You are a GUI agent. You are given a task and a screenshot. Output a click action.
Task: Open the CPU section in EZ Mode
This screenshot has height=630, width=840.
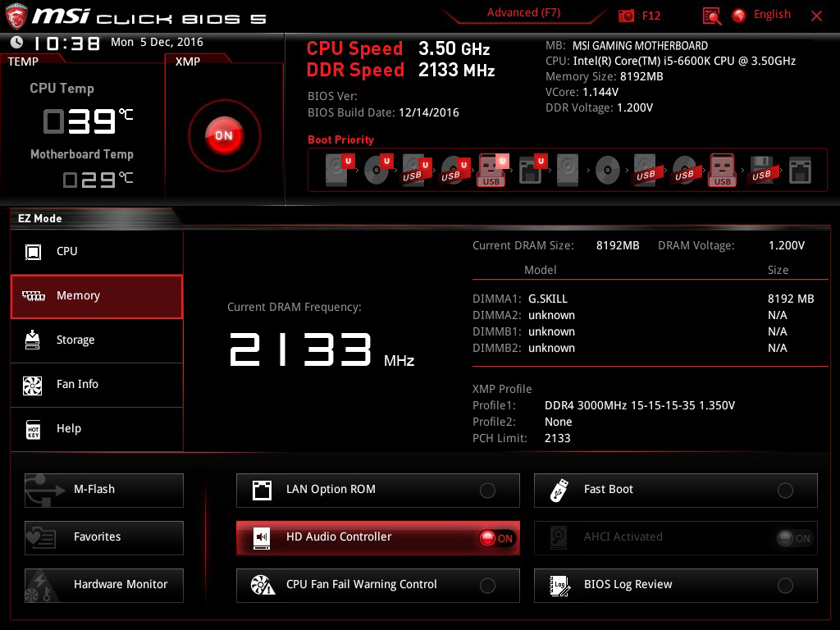point(97,252)
